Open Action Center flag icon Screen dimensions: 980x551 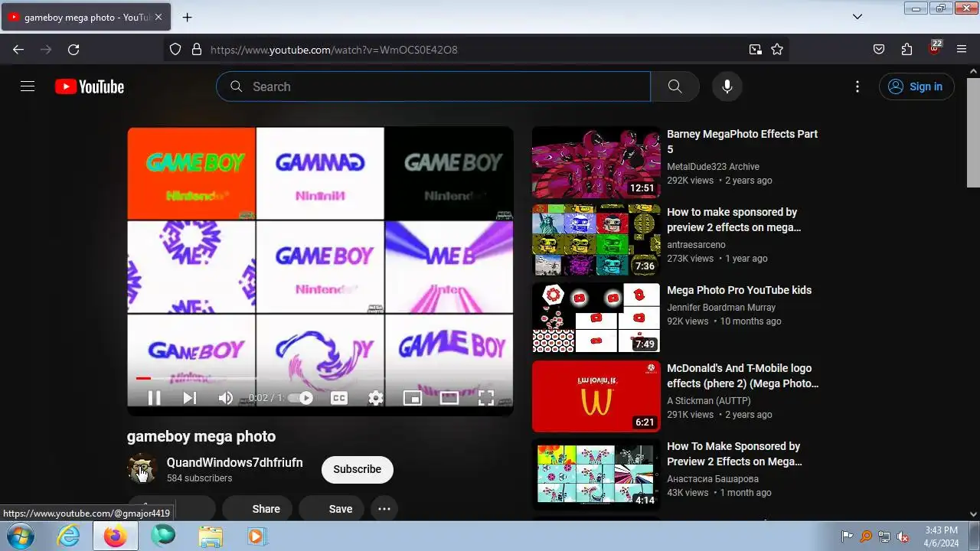tap(848, 536)
